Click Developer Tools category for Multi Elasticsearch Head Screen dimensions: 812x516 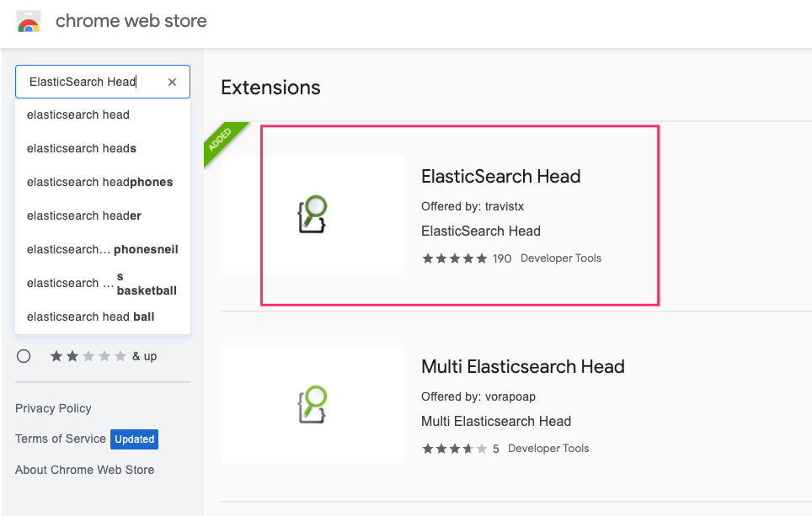548,448
